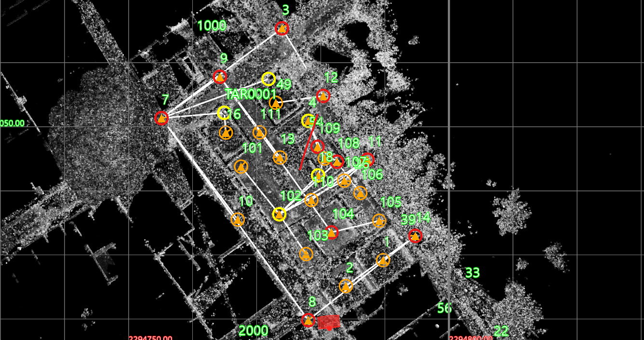644x340 pixels.
Task: Select the target label 33
Action: click(x=472, y=273)
